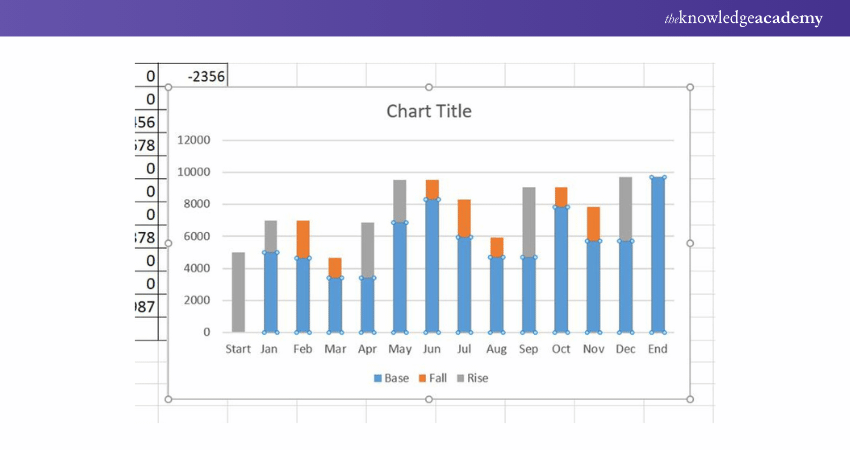Viewport: 850px width, 450px height.
Task: Click the bottom-left corner chart handle
Action: [168, 399]
